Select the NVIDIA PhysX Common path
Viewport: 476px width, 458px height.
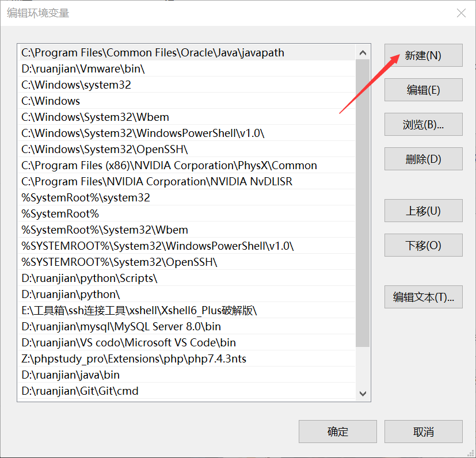[169, 165]
